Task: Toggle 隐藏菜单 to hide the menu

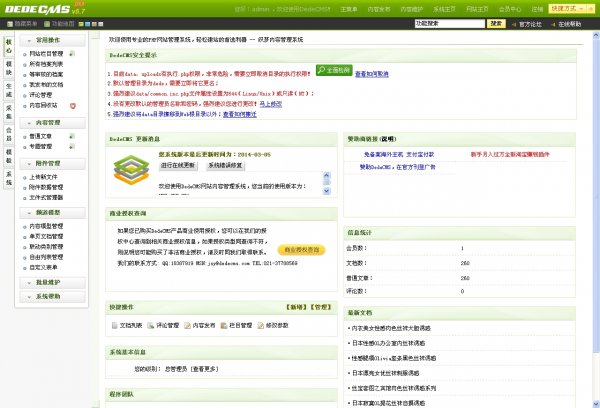Action: point(22,24)
